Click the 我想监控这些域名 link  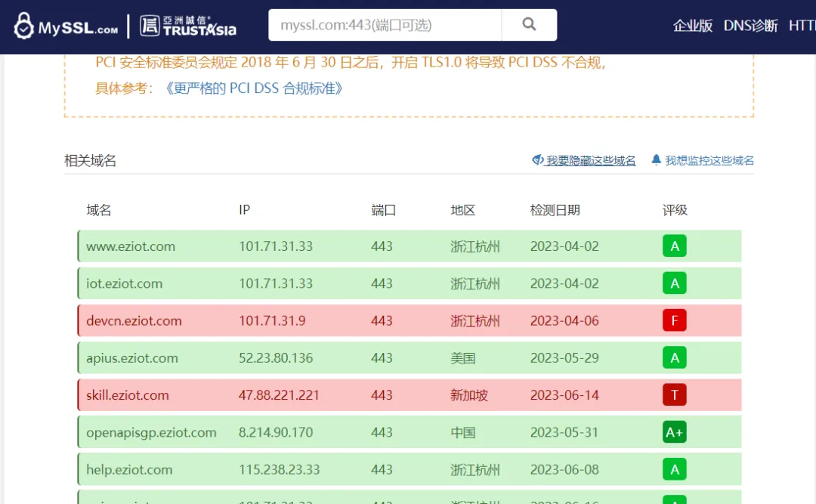[x=709, y=160]
